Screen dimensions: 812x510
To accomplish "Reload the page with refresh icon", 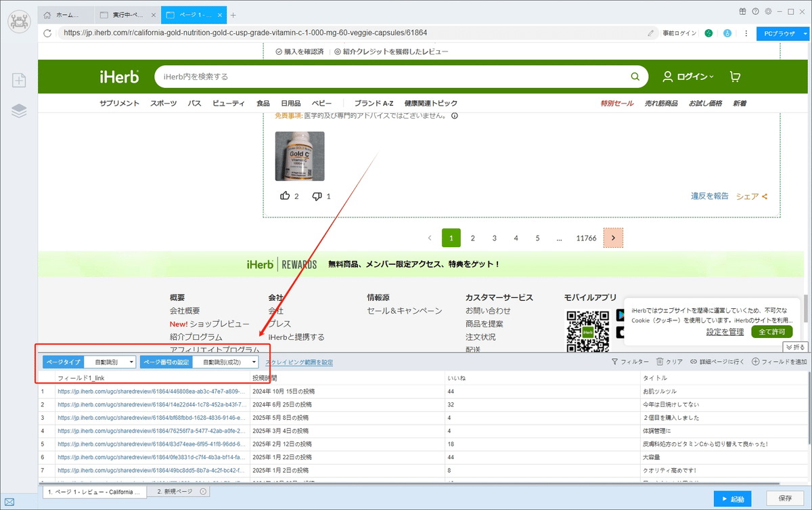I will point(47,33).
